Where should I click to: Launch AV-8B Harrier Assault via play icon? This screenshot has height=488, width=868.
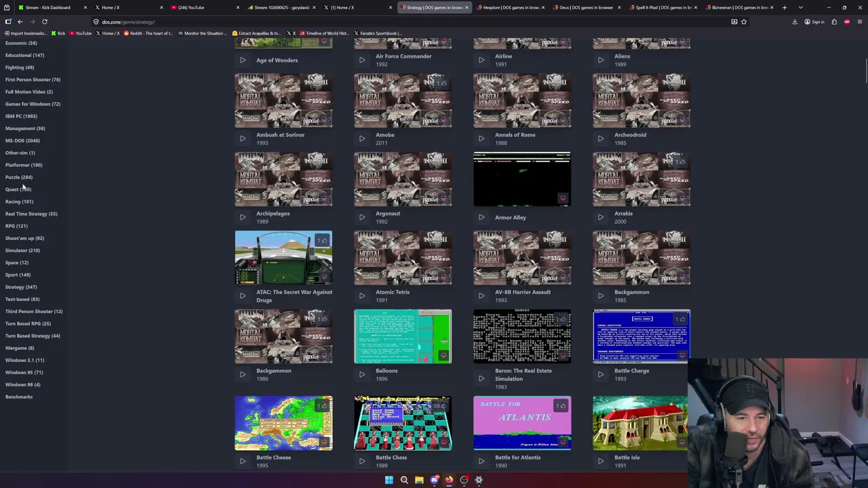coord(481,296)
